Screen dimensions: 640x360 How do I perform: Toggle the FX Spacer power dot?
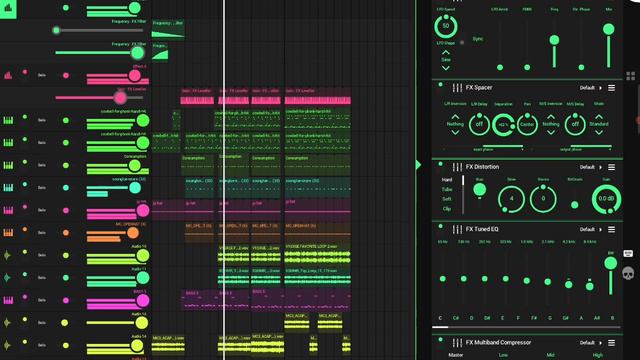coord(440,85)
